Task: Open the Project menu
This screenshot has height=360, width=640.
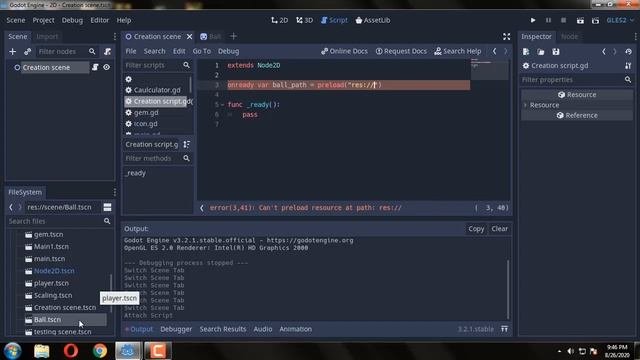Action: coord(43,20)
